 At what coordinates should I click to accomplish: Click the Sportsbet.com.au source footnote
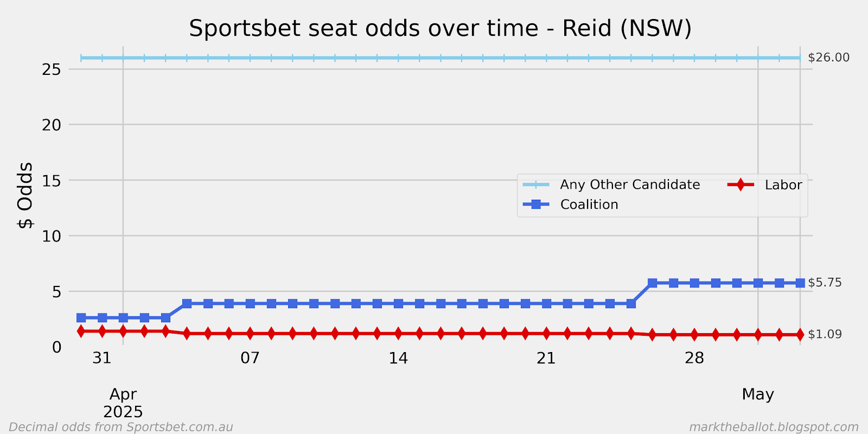(x=121, y=427)
